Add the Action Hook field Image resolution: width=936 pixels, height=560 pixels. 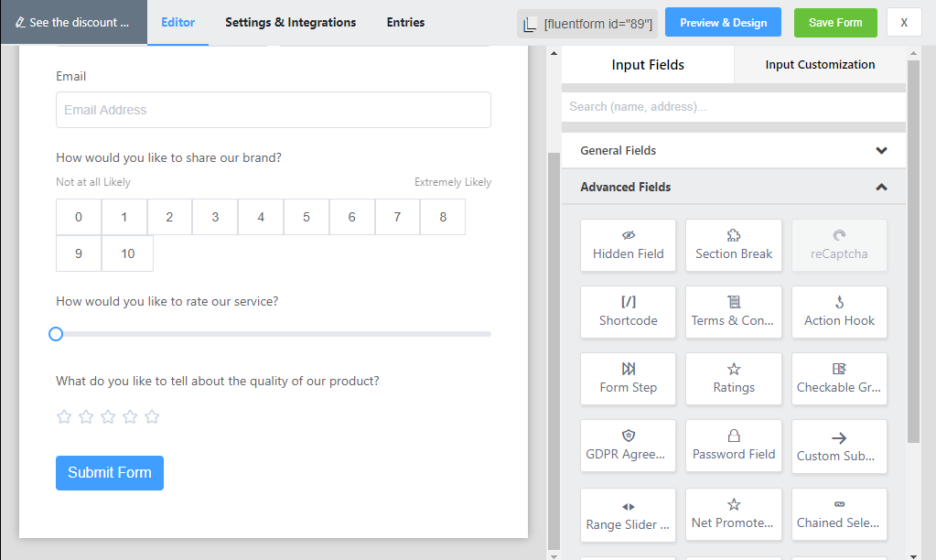click(x=839, y=311)
